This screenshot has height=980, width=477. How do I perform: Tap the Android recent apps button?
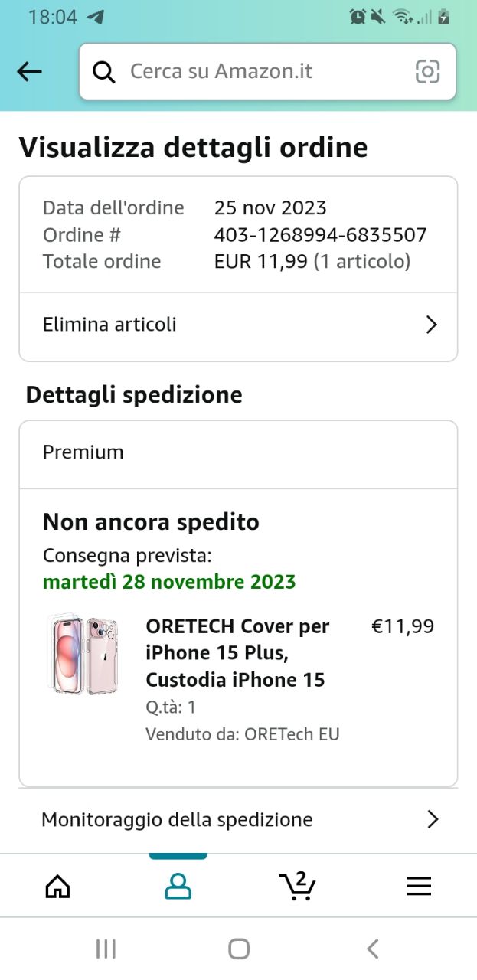[x=106, y=949]
